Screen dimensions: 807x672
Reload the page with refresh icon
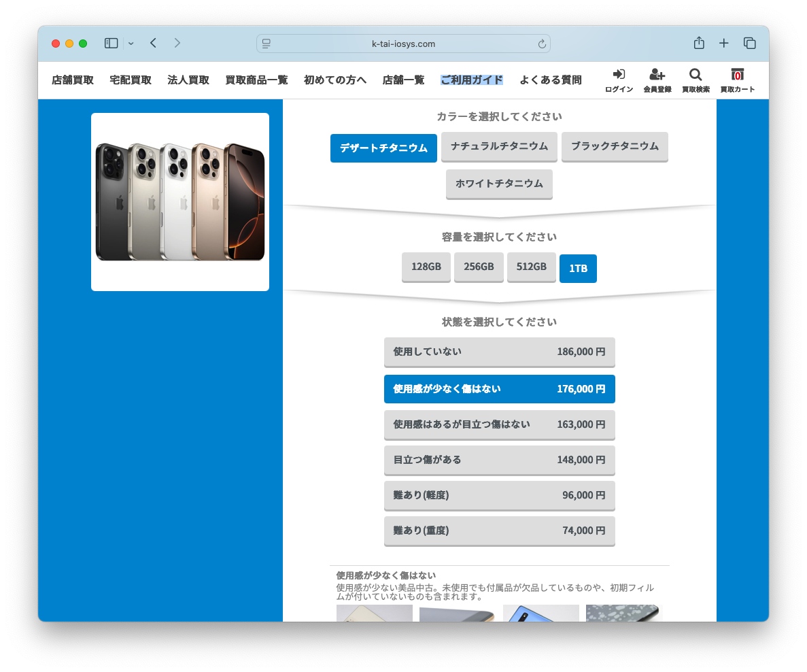(x=542, y=44)
